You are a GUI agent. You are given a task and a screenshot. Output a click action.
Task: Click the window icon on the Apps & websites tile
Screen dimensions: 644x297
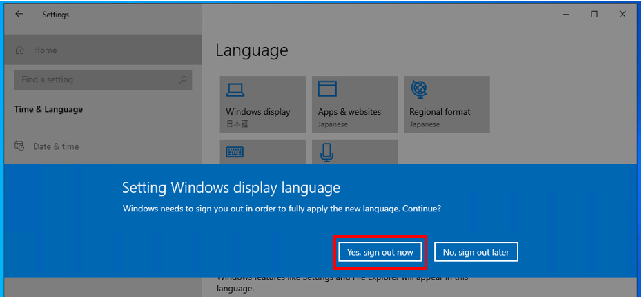tap(327, 89)
